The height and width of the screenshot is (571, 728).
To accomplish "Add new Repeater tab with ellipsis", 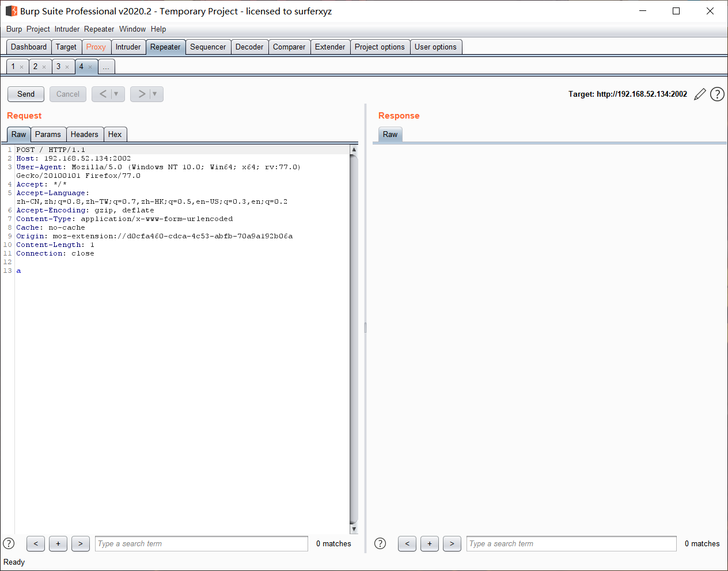I will point(106,67).
